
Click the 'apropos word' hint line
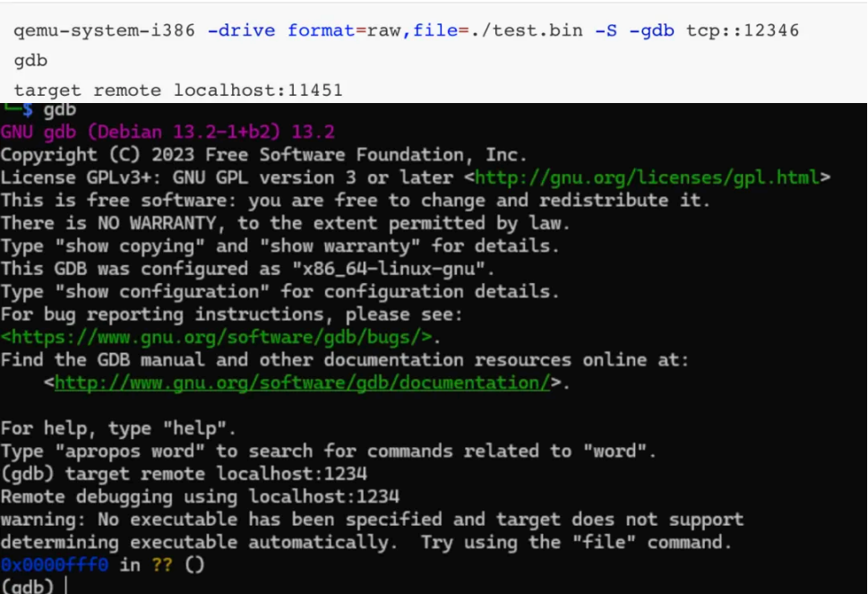coord(328,451)
